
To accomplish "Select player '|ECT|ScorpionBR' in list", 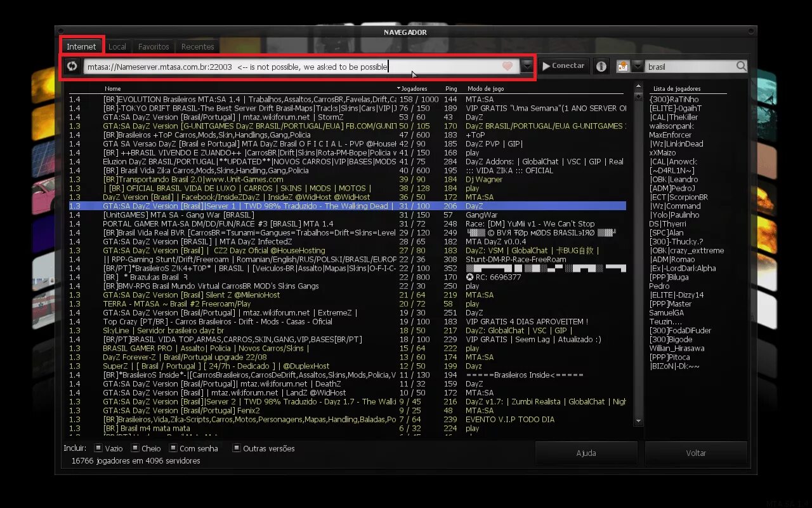I will tap(678, 197).
